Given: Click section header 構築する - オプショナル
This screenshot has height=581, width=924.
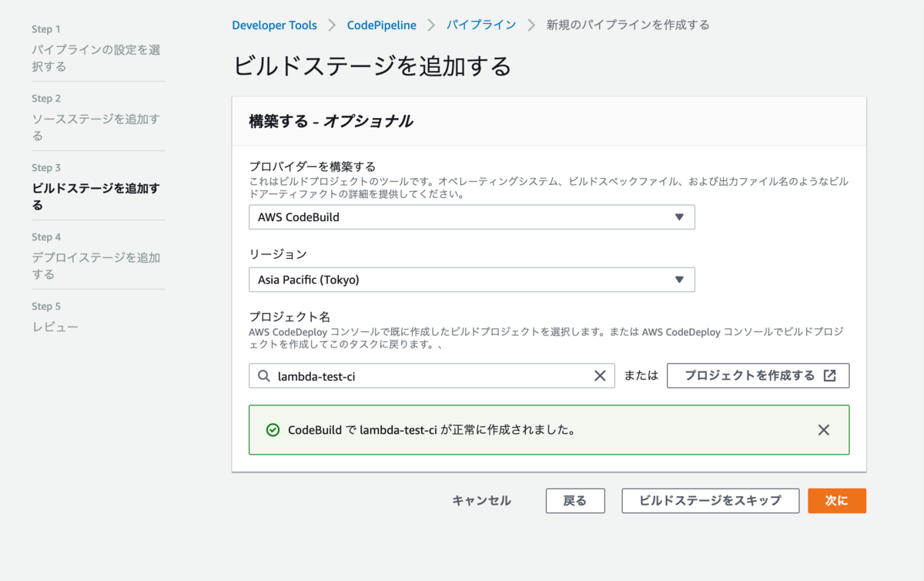Looking at the screenshot, I should pos(331,121).
